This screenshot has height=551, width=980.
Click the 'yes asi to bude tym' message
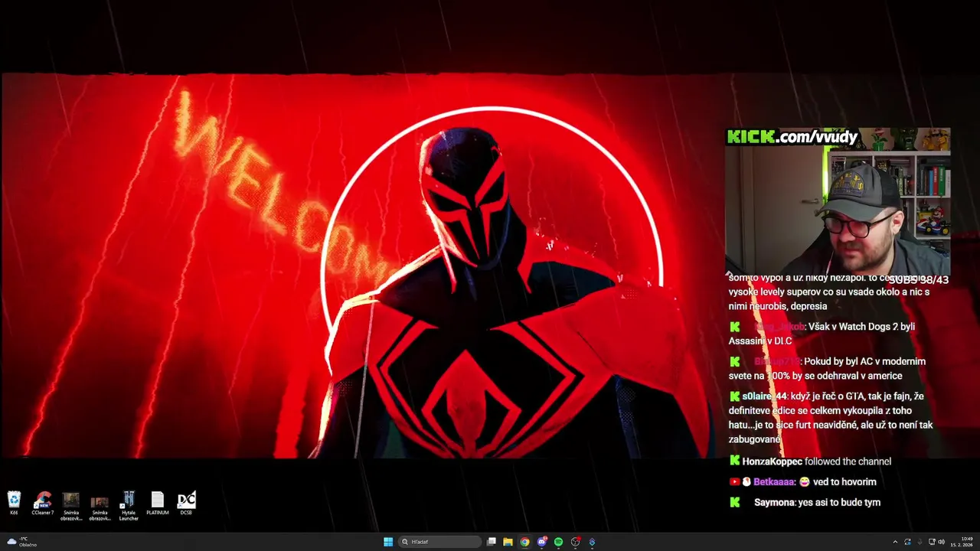(x=839, y=503)
